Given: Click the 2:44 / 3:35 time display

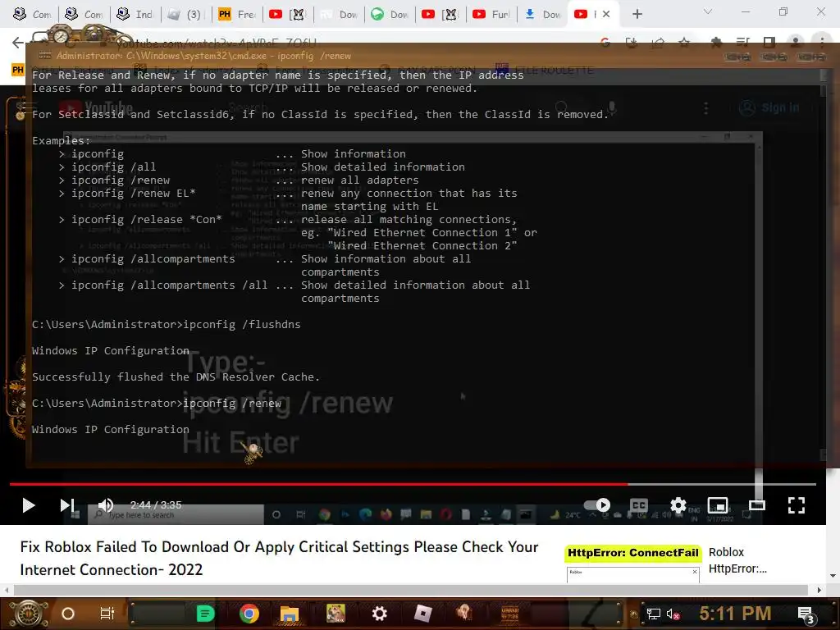Looking at the screenshot, I should click(156, 504).
